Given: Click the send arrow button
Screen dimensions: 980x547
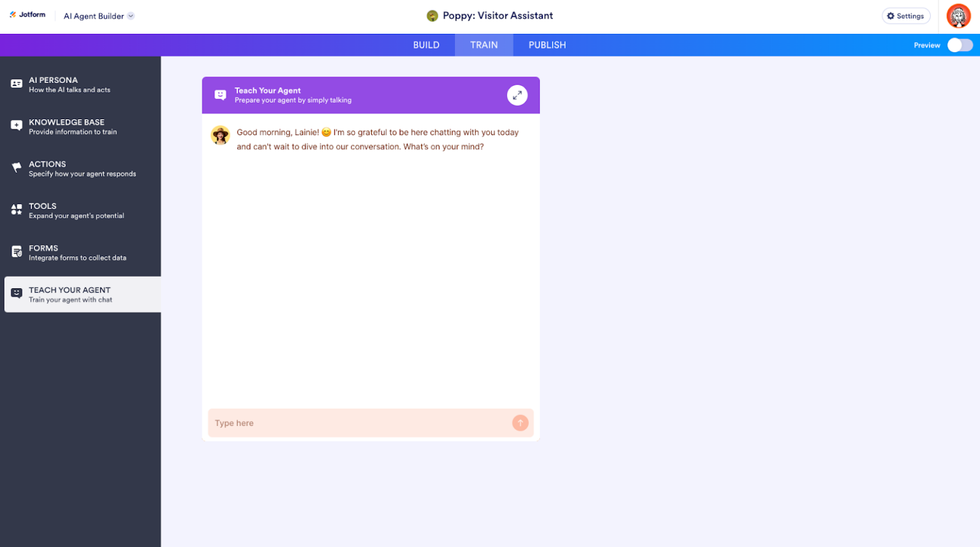Looking at the screenshot, I should point(520,423).
